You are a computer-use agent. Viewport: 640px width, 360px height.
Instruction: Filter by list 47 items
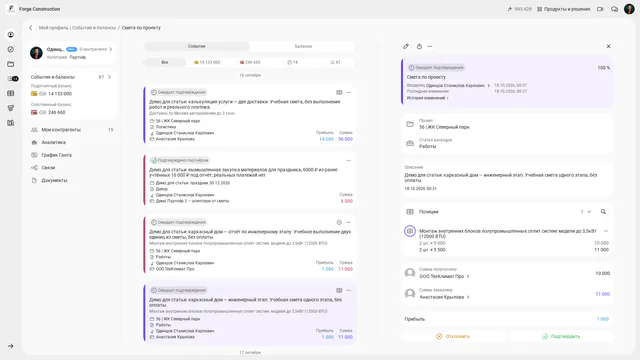(335, 62)
